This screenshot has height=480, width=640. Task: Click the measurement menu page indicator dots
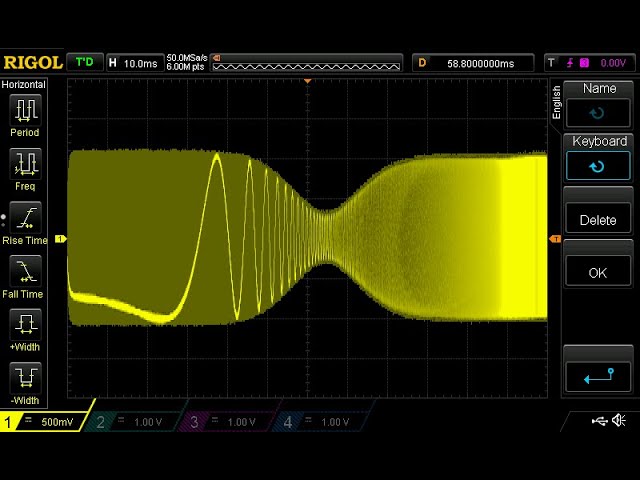3,220
